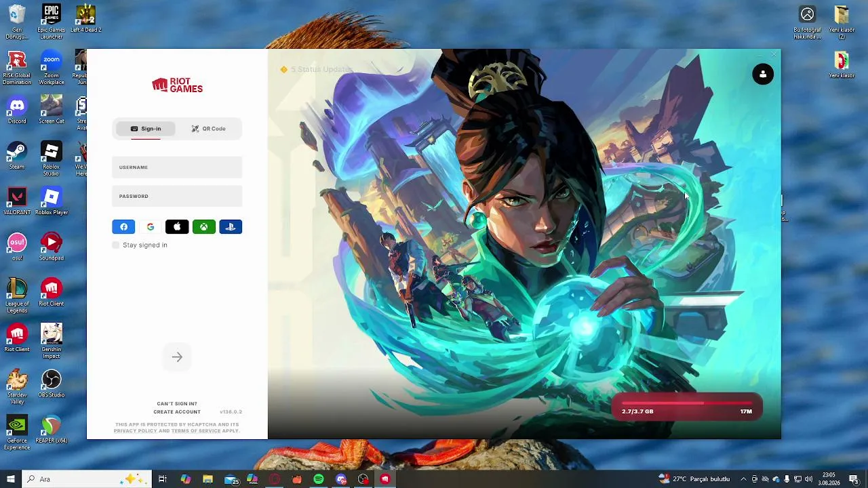Viewport: 868px width, 488px height.
Task: Select the Discord desktop shortcut
Action: point(17,110)
